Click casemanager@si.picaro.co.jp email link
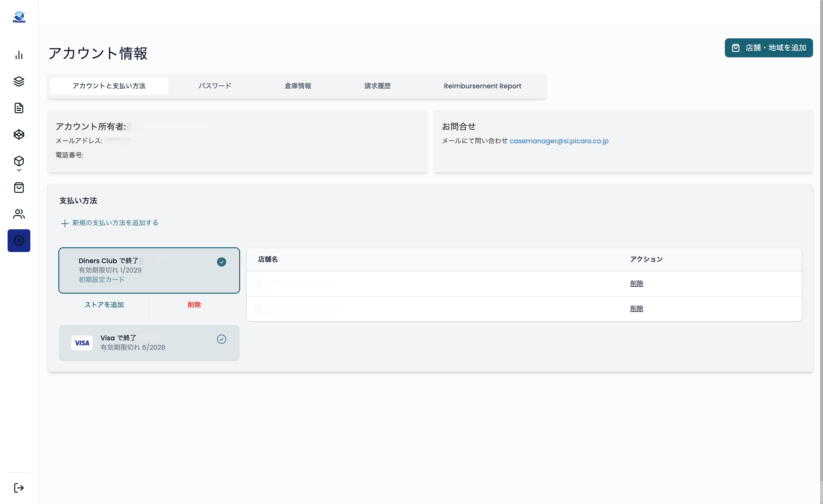This screenshot has height=504, width=823. [x=559, y=141]
